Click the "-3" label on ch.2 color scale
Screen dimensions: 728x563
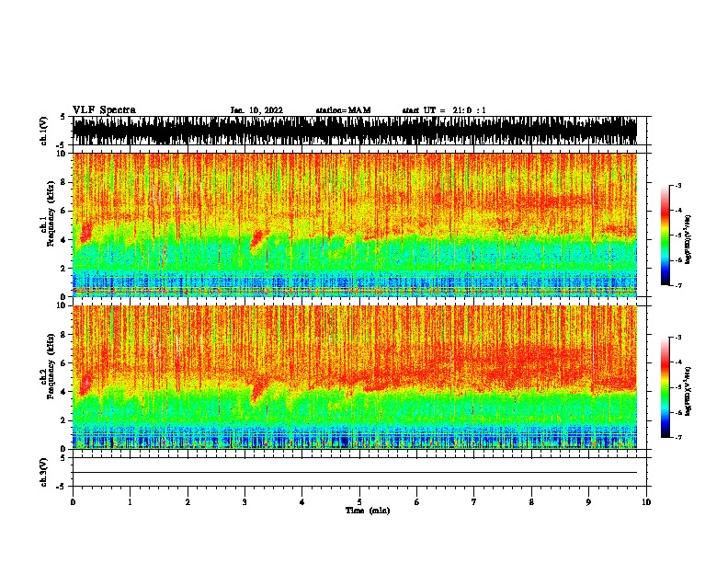[678, 337]
